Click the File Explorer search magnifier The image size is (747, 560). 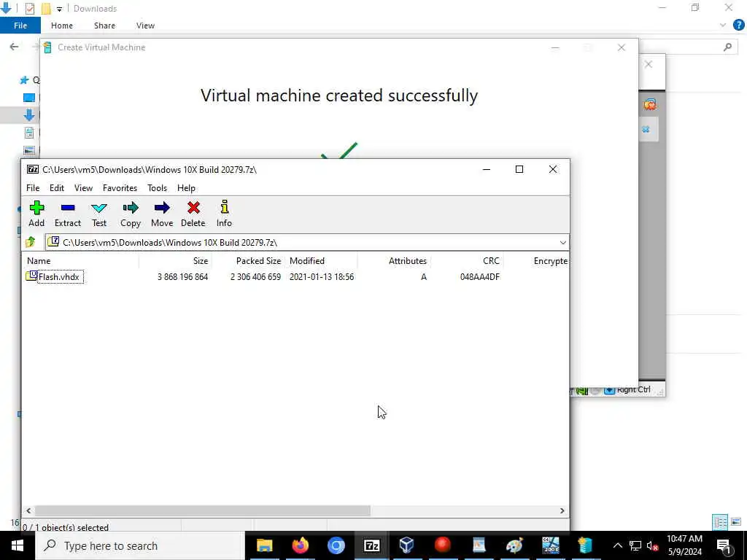pyautogui.click(x=727, y=47)
